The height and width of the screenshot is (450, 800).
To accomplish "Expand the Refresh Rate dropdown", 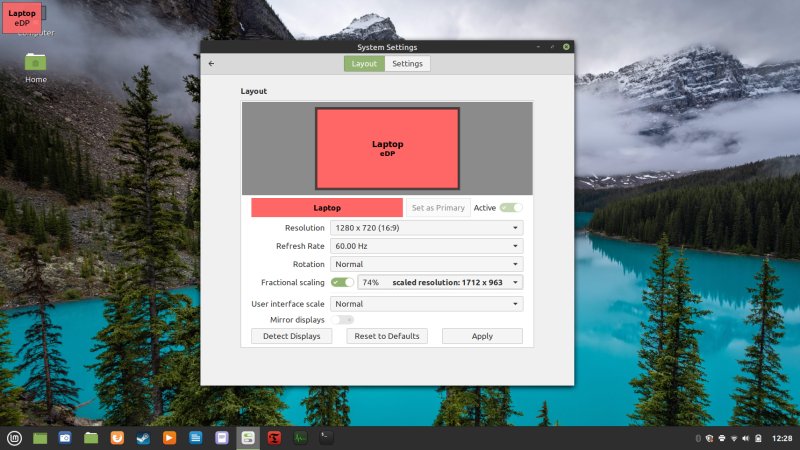I will [x=426, y=246].
